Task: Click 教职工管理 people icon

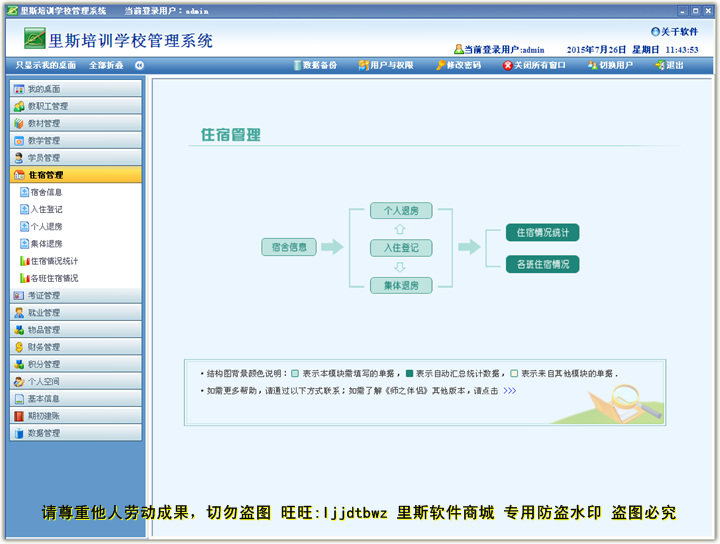Action: coord(19,107)
